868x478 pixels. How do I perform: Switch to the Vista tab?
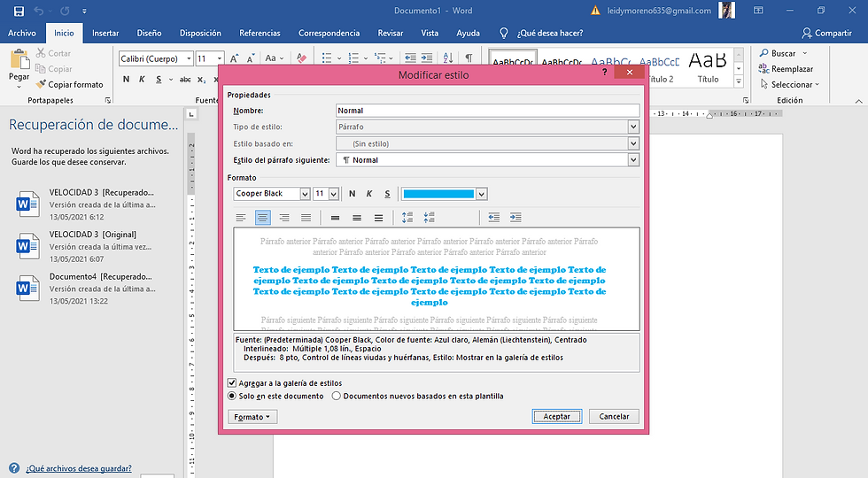(x=430, y=34)
